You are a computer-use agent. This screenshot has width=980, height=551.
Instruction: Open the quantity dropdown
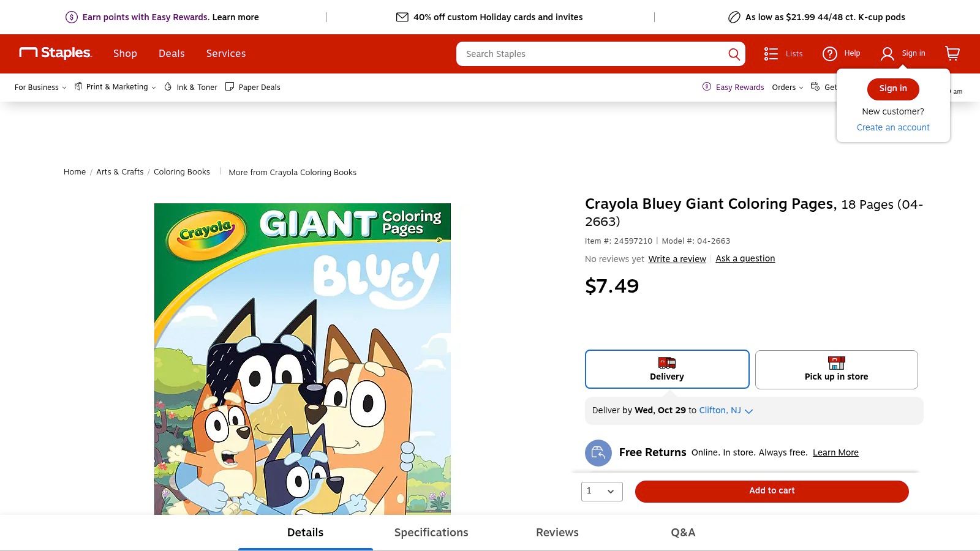click(601, 491)
